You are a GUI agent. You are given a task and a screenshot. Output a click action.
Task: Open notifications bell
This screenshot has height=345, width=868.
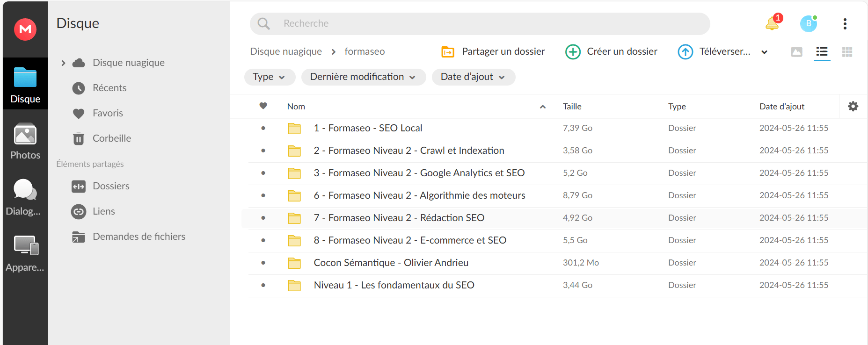point(772,23)
